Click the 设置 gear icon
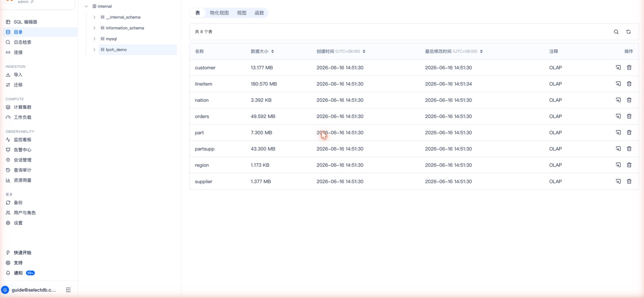This screenshot has height=298, width=644. point(8,223)
